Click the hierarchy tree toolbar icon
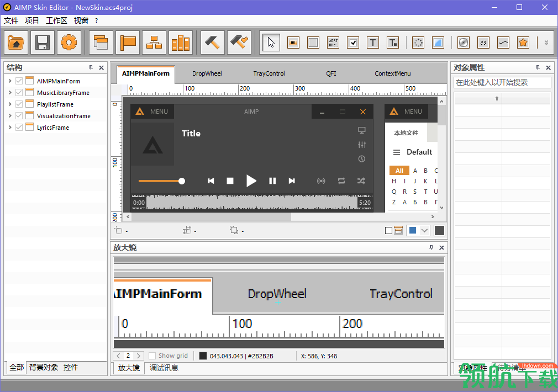The image size is (558, 392). click(x=154, y=43)
